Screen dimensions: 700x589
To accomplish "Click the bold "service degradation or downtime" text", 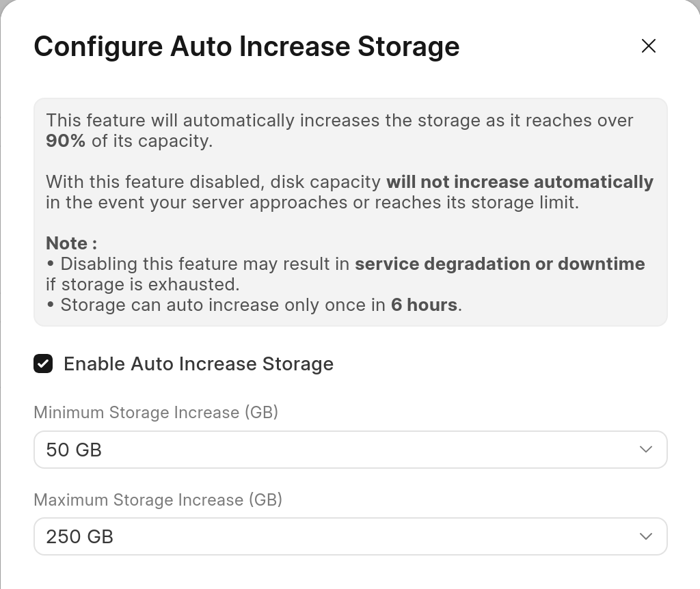I will tap(500, 264).
